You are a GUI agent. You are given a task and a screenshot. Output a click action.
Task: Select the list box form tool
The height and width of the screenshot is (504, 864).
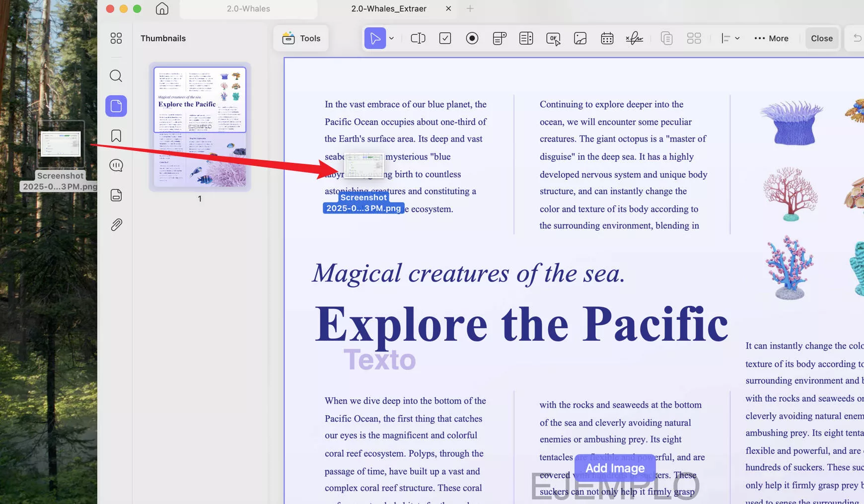pos(526,38)
